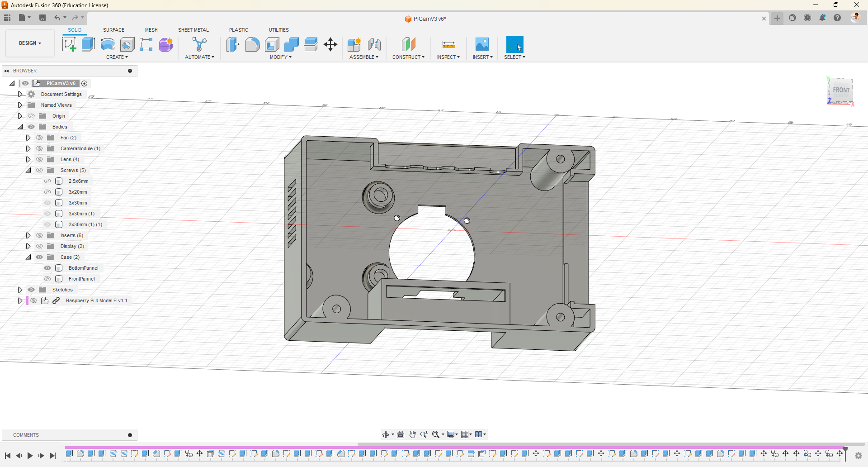Toggle visibility of Sketches folder
Screen dimensions: 868x467
pyautogui.click(x=31, y=290)
